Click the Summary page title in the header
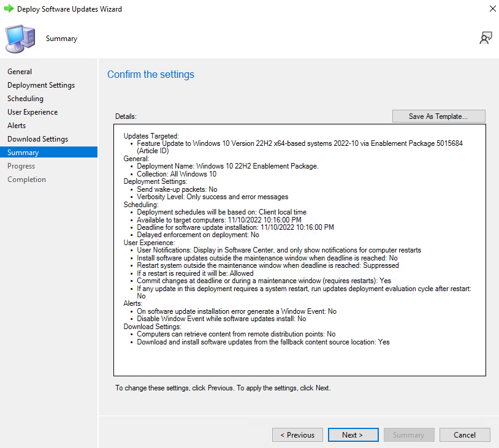This screenshot has width=499, height=448. pyautogui.click(x=62, y=39)
